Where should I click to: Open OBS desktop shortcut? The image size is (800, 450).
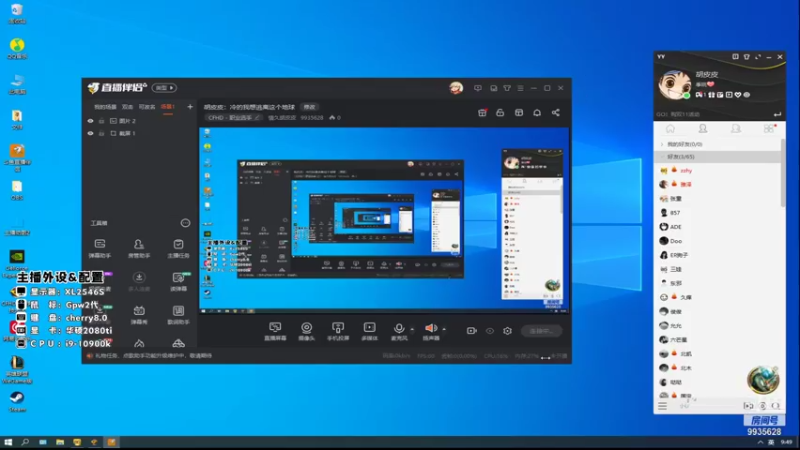pyautogui.click(x=17, y=190)
